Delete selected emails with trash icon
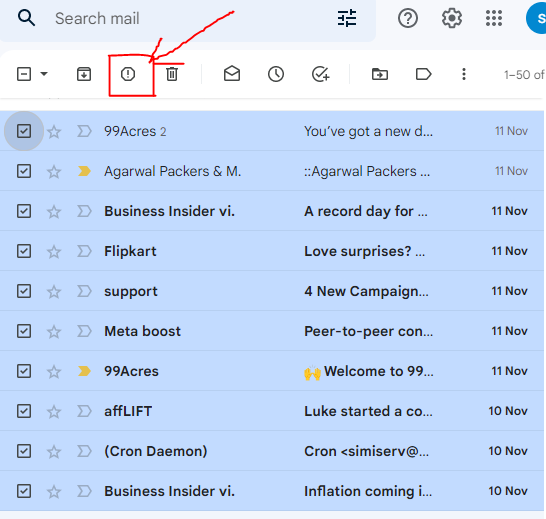Screen dimensions: 546x519 pos(172,74)
